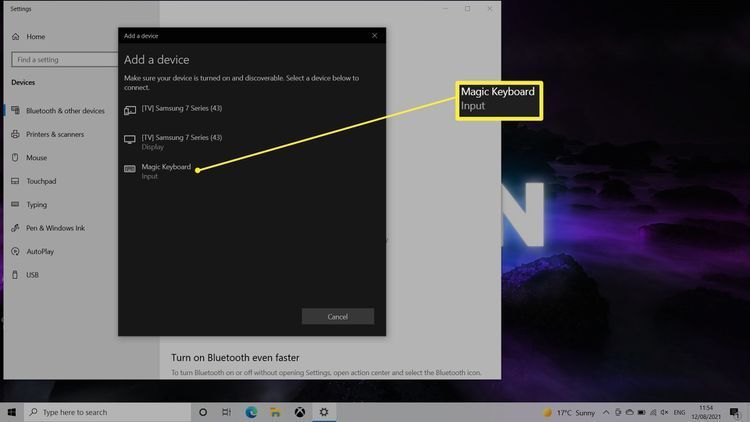This screenshot has width=750, height=422.
Task: Go to Printers & scanners settings
Action: point(57,134)
